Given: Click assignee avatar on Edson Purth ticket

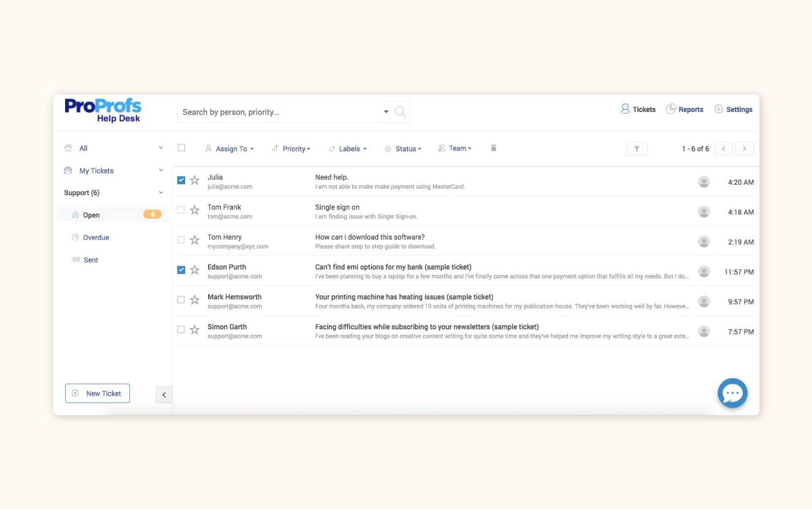Looking at the screenshot, I should pos(704,272).
